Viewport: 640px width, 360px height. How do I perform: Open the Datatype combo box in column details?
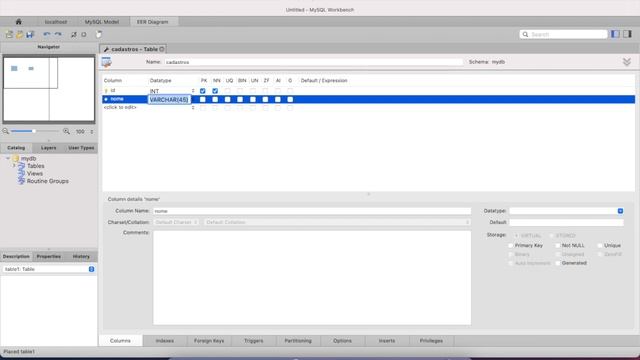click(620, 211)
